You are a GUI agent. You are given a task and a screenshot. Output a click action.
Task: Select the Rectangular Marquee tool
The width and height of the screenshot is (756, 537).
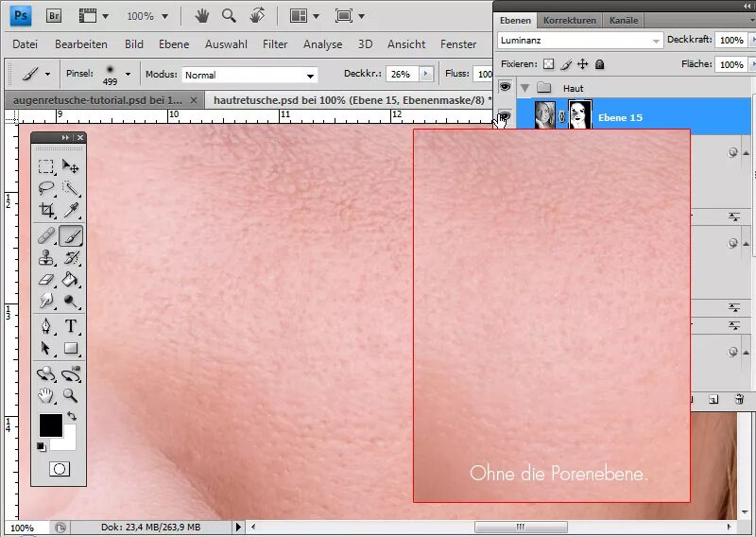point(46,166)
